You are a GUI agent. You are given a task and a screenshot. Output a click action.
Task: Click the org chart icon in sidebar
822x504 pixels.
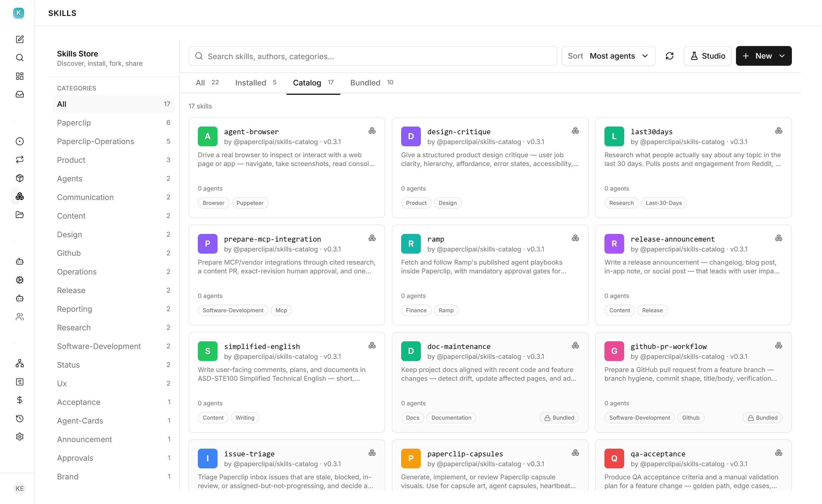(x=20, y=363)
